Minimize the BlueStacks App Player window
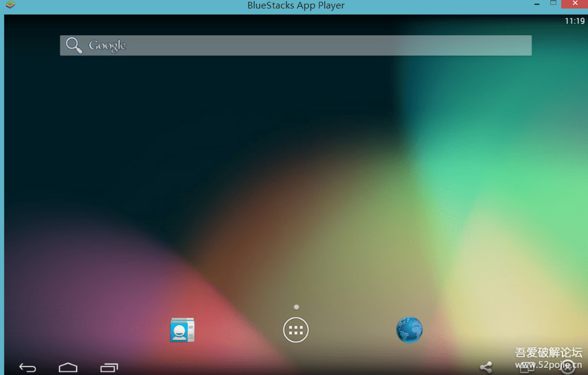 pyautogui.click(x=537, y=4)
